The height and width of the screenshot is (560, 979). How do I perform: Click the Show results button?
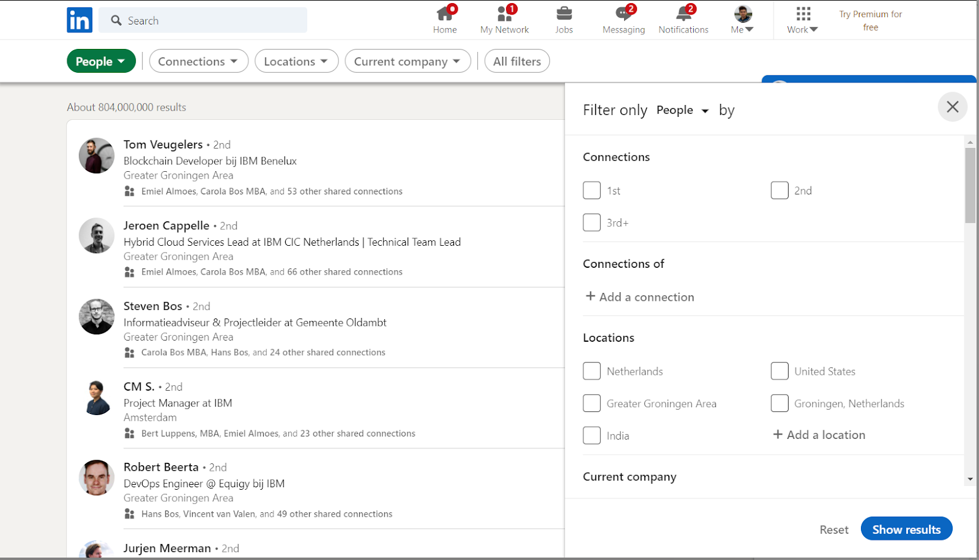point(906,529)
